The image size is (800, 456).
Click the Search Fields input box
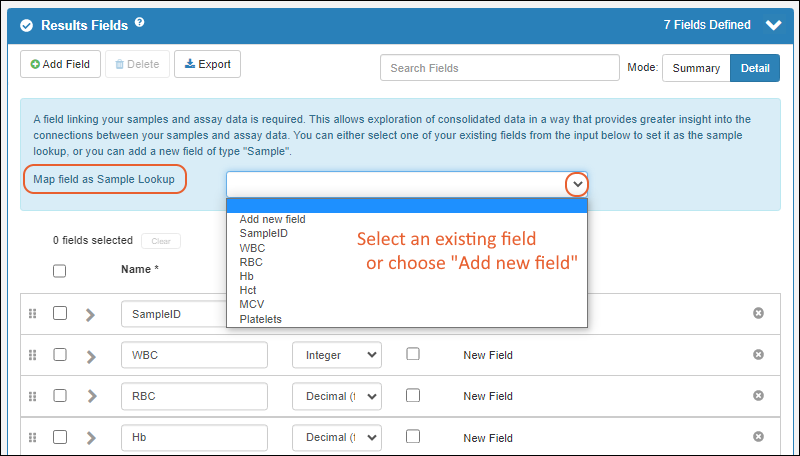499,68
